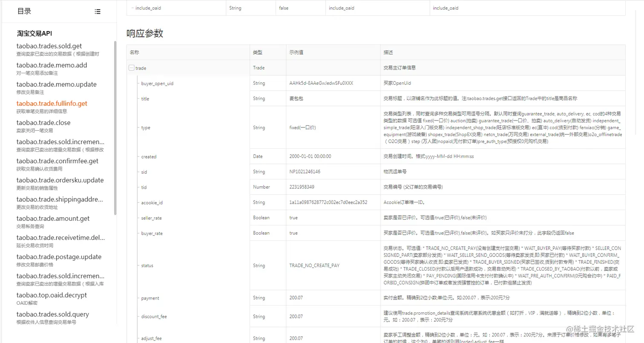This screenshot has height=343, width=644.
Task: Toggle the 目录 list icon in the sidebar
Action: coord(98,12)
